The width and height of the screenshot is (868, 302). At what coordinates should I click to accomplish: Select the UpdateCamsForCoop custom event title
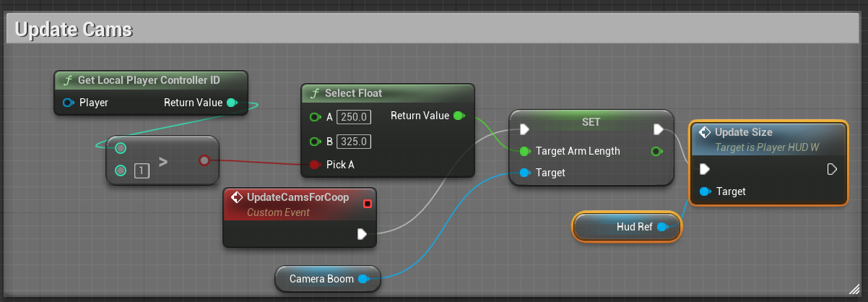pyautogui.click(x=298, y=197)
